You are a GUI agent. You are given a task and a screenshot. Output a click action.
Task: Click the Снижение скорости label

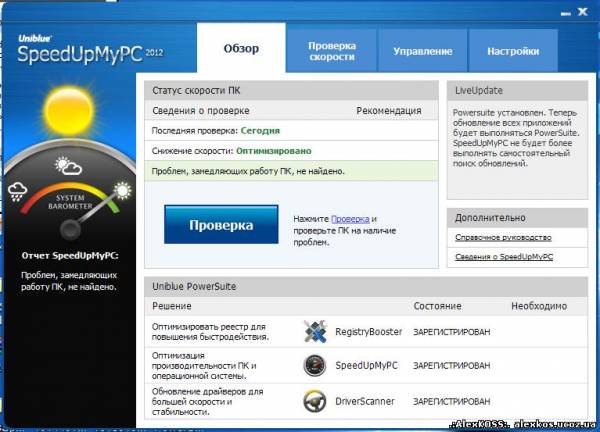click(192, 151)
